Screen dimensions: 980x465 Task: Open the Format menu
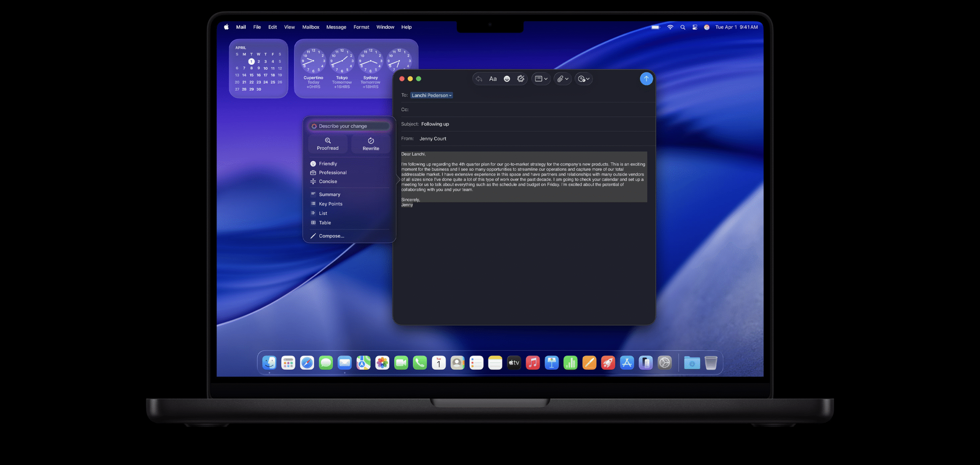coord(361,27)
